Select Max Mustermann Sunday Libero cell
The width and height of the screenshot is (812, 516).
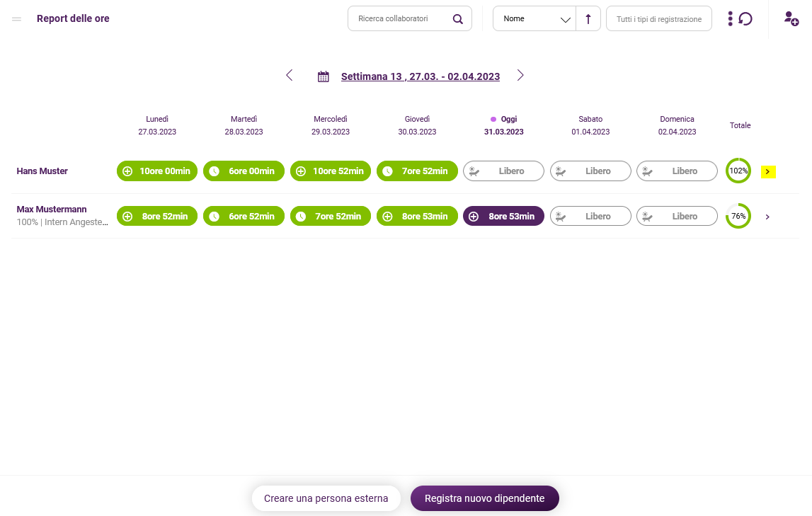point(677,217)
